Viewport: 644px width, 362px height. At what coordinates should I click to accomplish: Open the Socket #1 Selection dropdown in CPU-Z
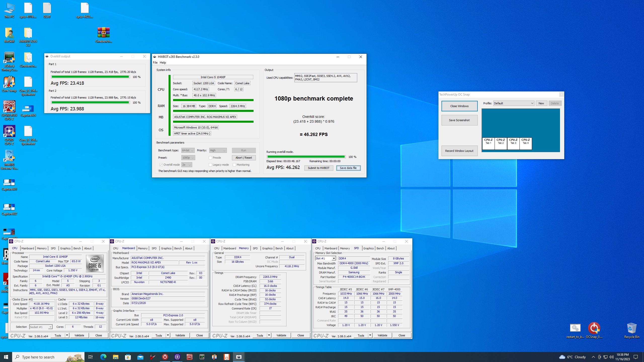click(x=41, y=327)
